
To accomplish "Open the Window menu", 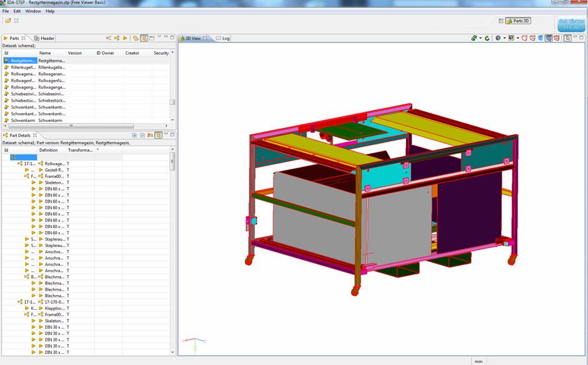I will click(33, 11).
